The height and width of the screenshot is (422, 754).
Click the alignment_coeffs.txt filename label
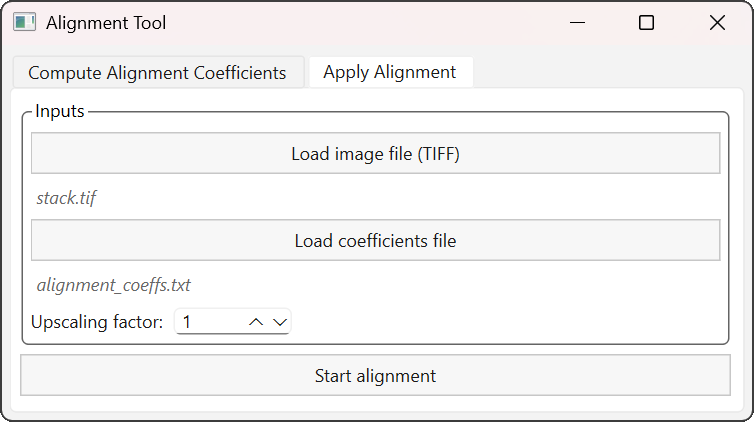point(113,285)
